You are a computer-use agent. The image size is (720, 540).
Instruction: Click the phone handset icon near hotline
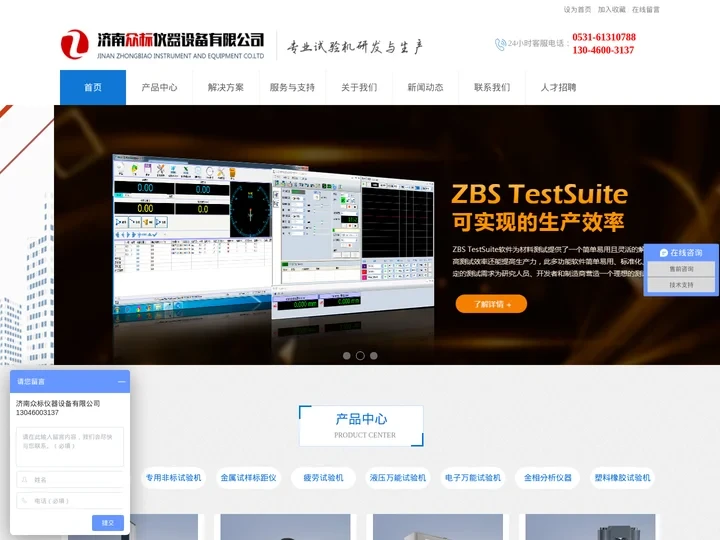pyautogui.click(x=500, y=44)
